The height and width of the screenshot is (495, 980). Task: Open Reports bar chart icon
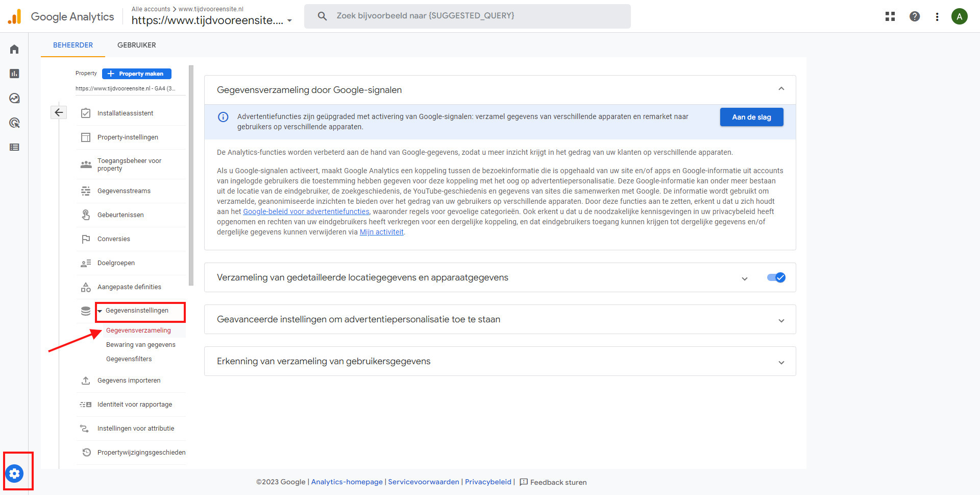[x=14, y=74]
